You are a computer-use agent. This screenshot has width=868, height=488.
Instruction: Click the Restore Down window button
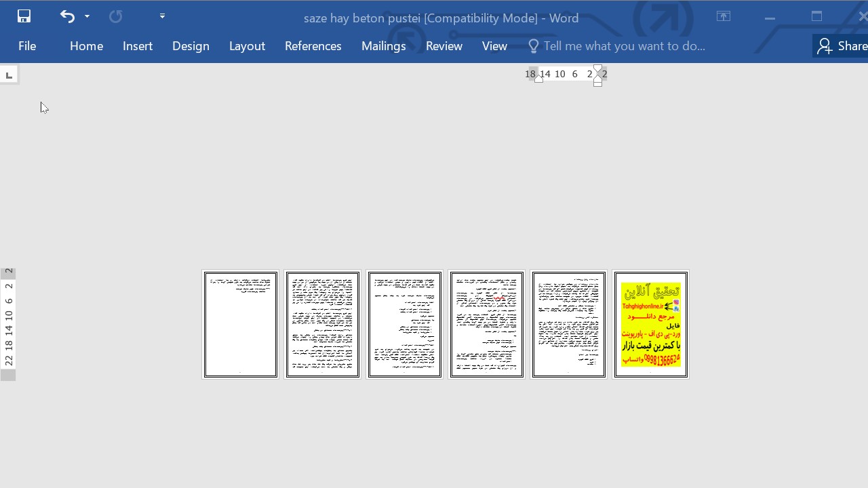(x=816, y=17)
